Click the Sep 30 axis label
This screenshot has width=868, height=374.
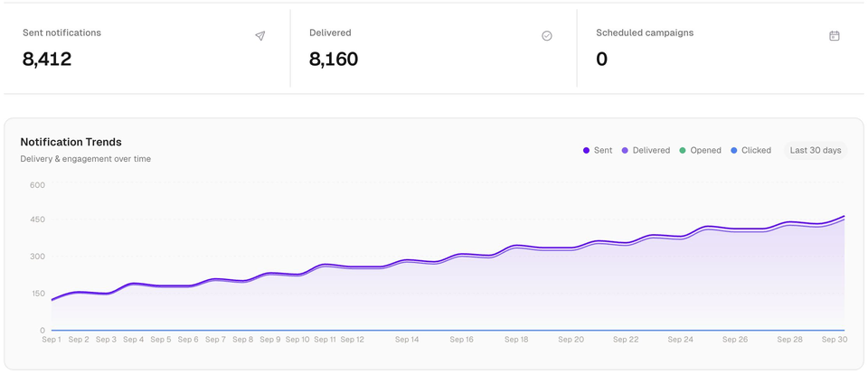click(x=835, y=340)
